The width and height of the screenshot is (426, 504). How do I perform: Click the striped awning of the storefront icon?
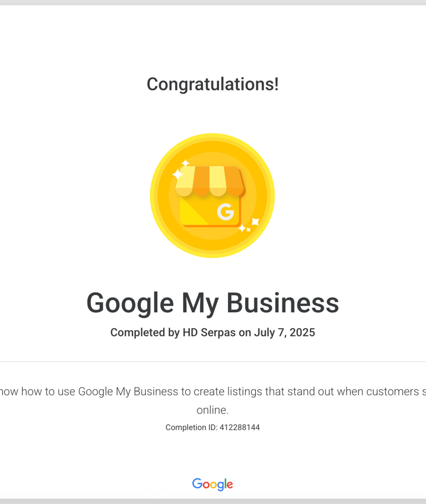coord(210,181)
